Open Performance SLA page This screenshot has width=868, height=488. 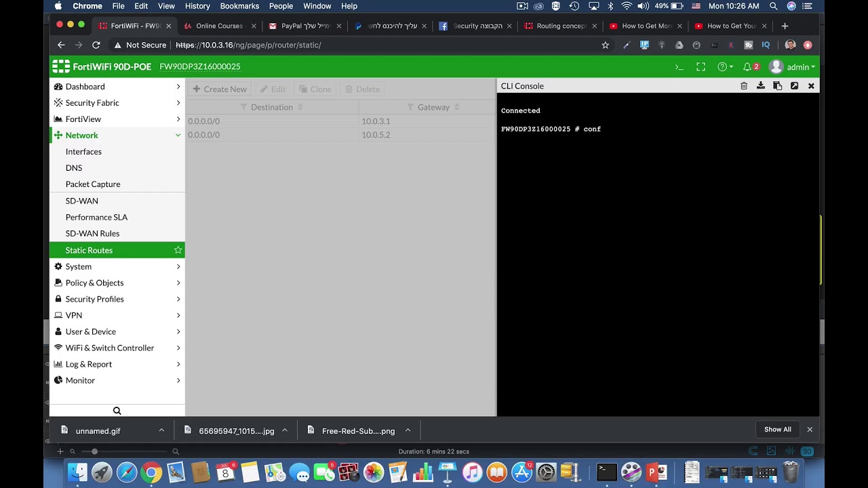[x=96, y=217]
